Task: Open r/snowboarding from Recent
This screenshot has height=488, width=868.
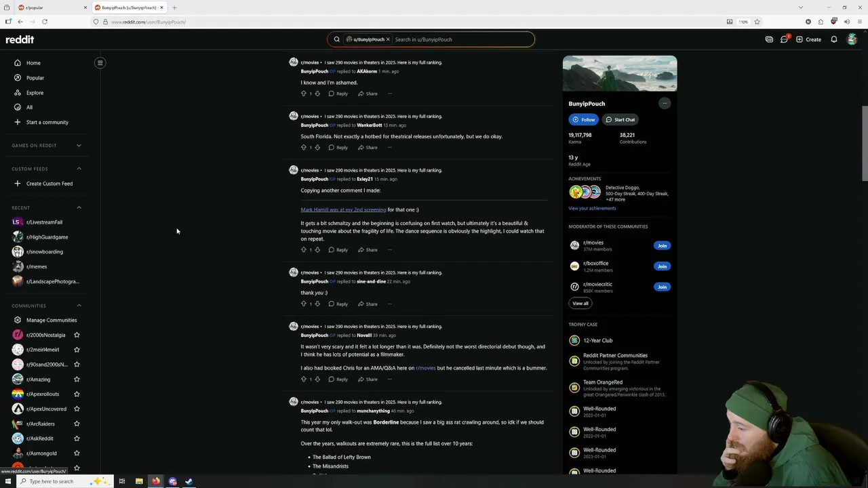Action: click(46, 252)
